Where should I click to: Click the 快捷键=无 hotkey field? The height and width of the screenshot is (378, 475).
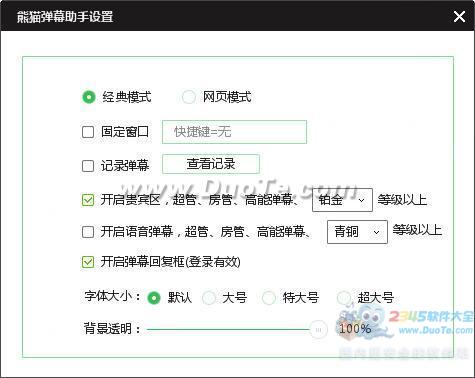234,132
